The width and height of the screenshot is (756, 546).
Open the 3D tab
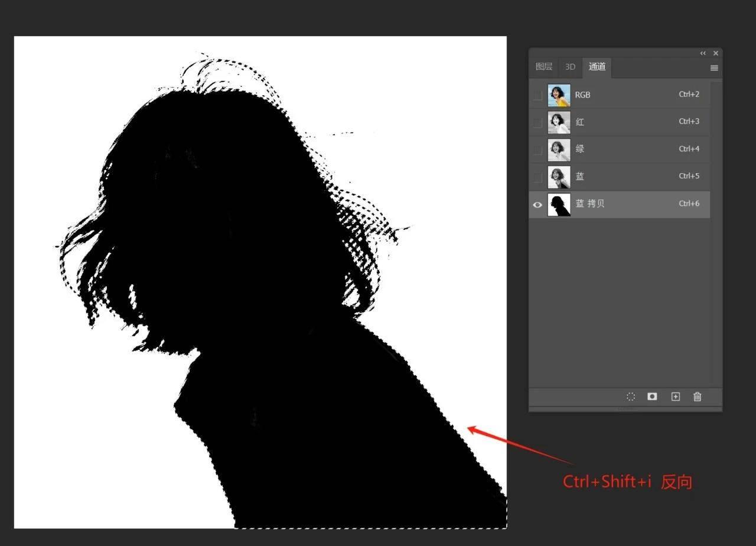pyautogui.click(x=570, y=67)
